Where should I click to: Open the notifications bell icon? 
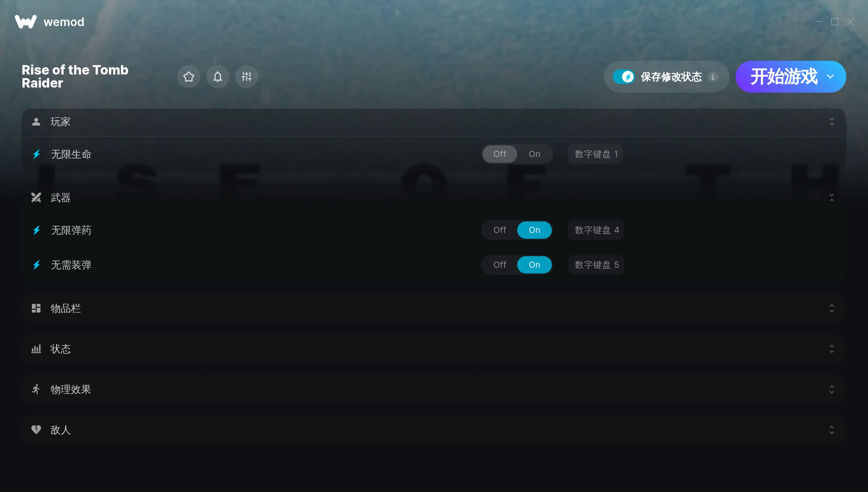pos(218,77)
